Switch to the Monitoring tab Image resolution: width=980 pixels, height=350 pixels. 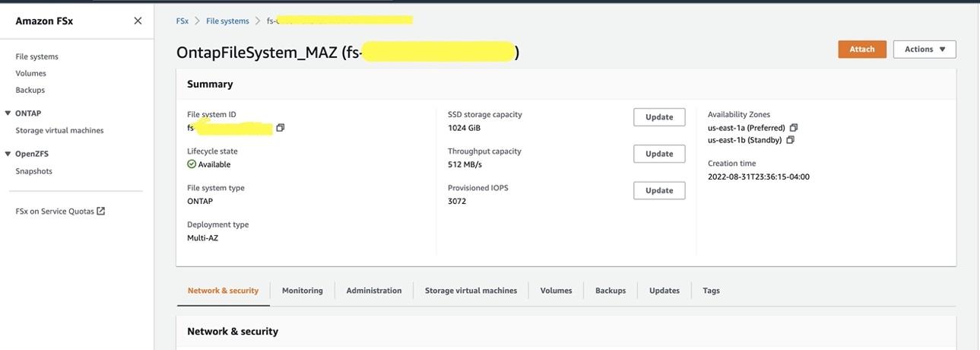pos(303,291)
